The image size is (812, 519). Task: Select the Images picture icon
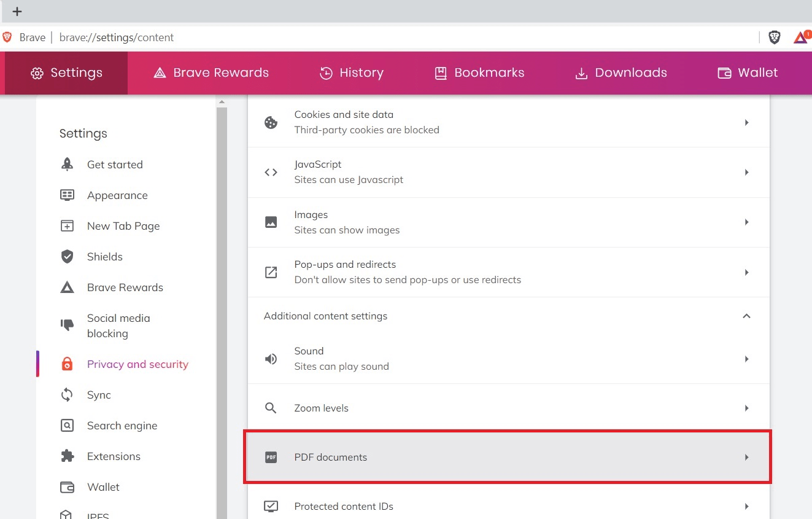[x=271, y=222]
